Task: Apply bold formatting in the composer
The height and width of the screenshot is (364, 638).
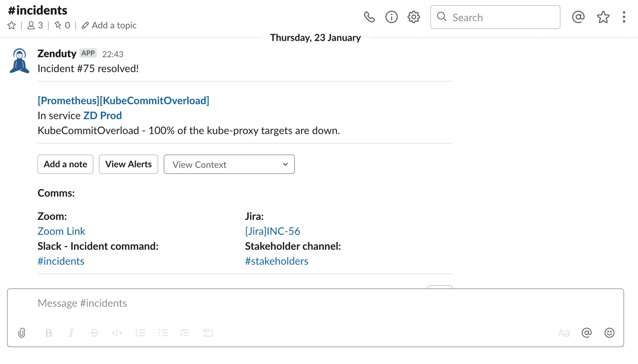Action: click(48, 333)
